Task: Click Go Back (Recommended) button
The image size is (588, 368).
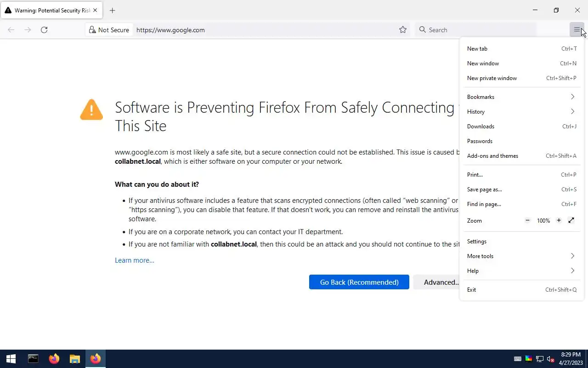Action: coord(359,282)
